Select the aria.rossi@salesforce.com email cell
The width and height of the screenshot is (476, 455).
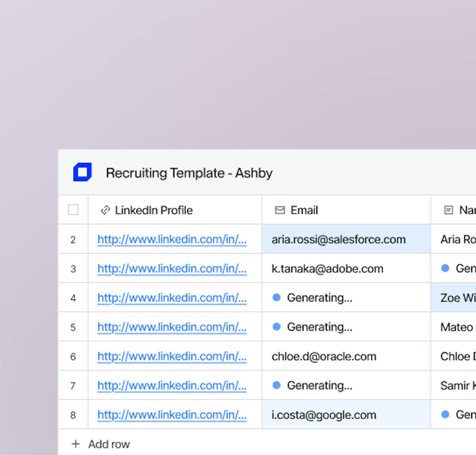tap(346, 239)
